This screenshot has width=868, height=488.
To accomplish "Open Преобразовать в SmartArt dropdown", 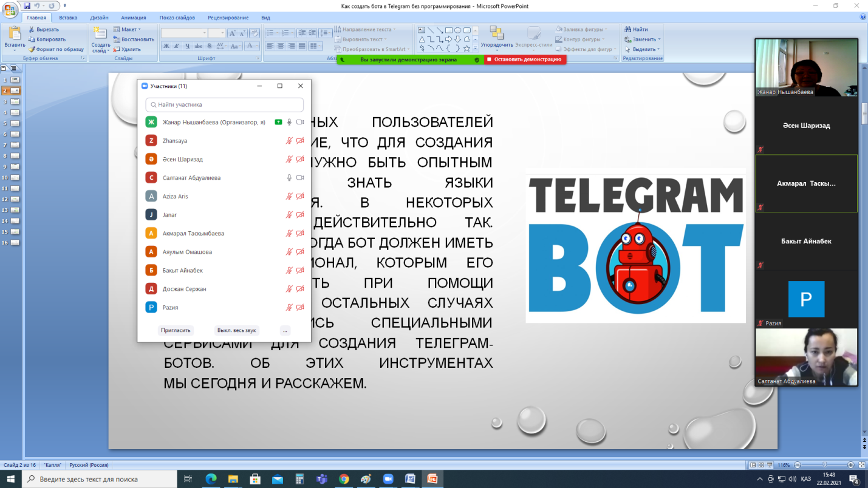I will (x=372, y=49).
